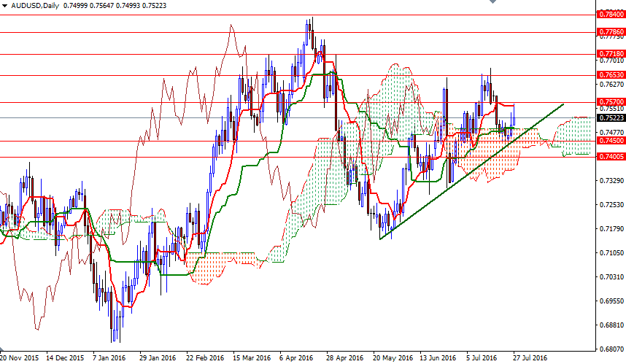The height and width of the screenshot is (364, 626).
Task: Click the 0.68810 price scale value
Action: pos(611,325)
